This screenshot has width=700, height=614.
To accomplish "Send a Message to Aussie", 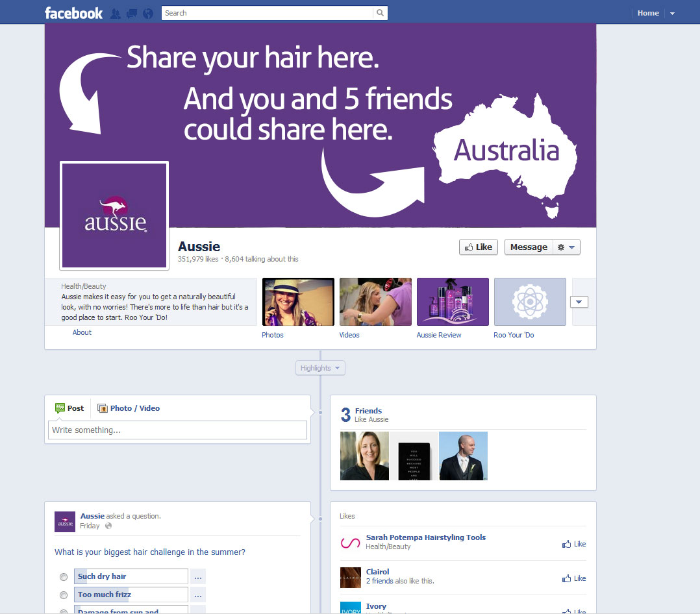I will (529, 247).
